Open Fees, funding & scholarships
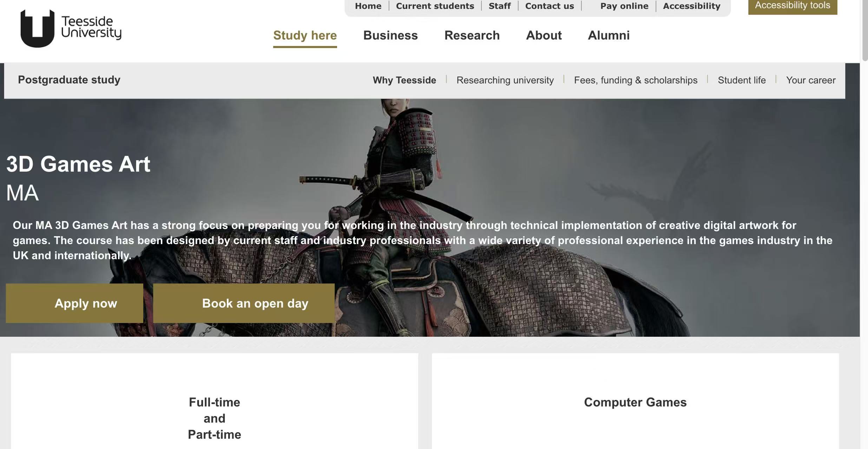This screenshot has width=868, height=449. 635,80
